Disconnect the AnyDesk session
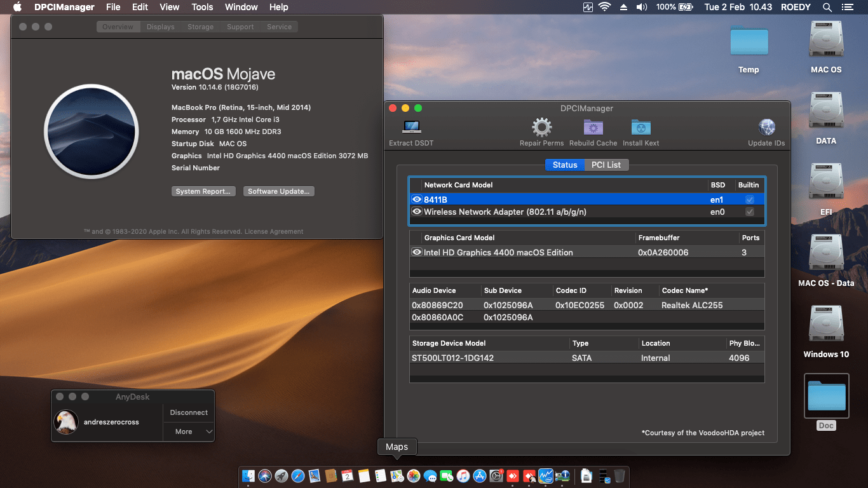This screenshot has height=488, width=868. 188,412
